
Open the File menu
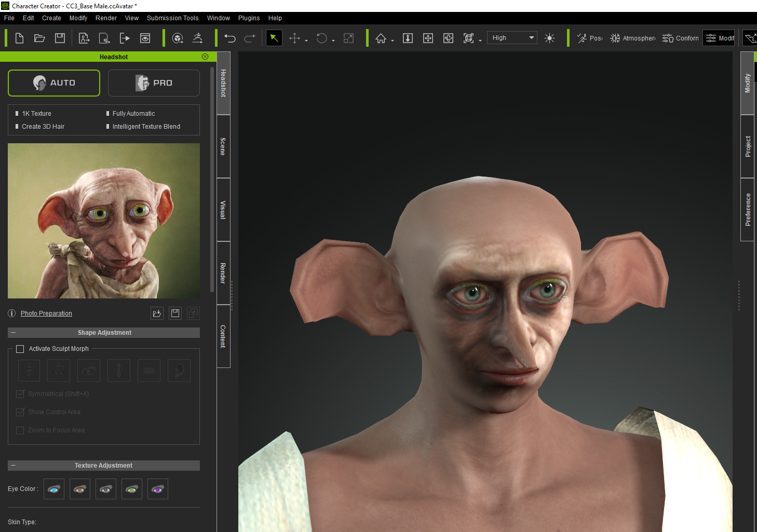(x=9, y=18)
